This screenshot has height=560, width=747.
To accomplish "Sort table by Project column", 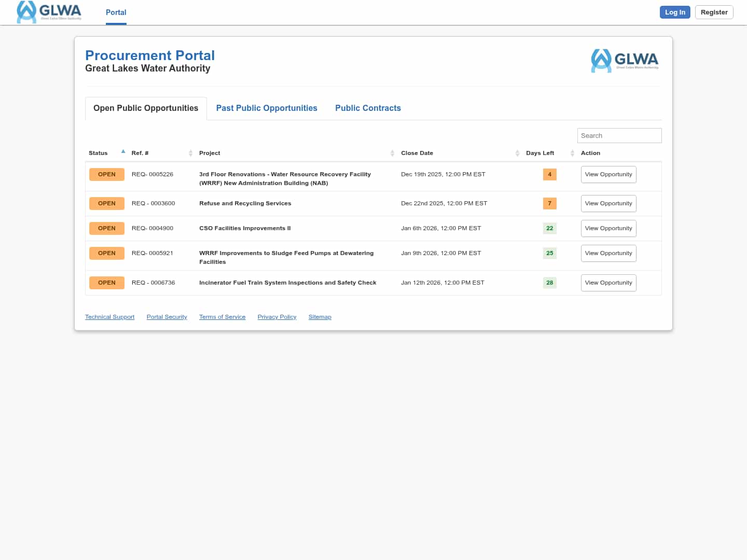I will [392, 153].
